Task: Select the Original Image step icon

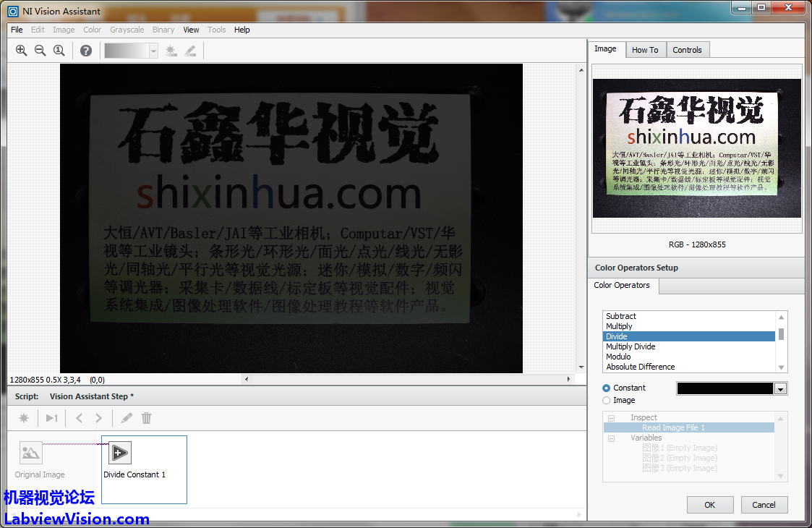Action: 31,453
